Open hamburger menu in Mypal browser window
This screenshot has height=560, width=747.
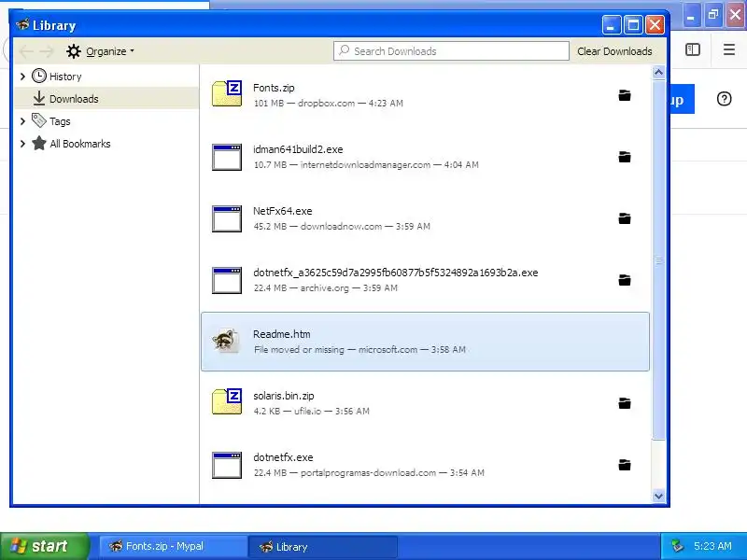click(729, 49)
